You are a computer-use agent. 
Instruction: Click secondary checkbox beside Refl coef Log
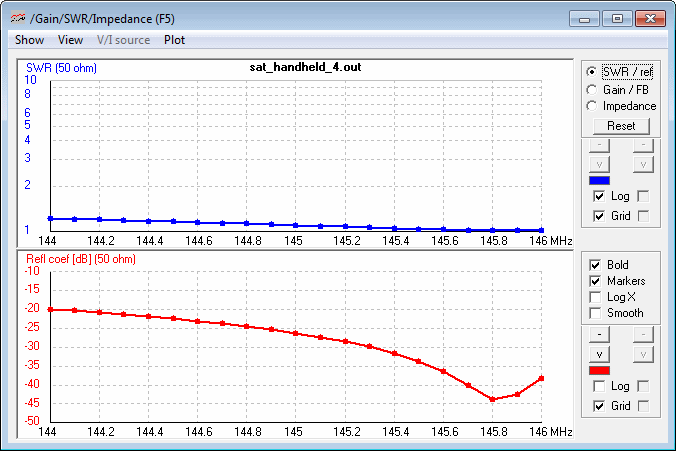click(643, 386)
